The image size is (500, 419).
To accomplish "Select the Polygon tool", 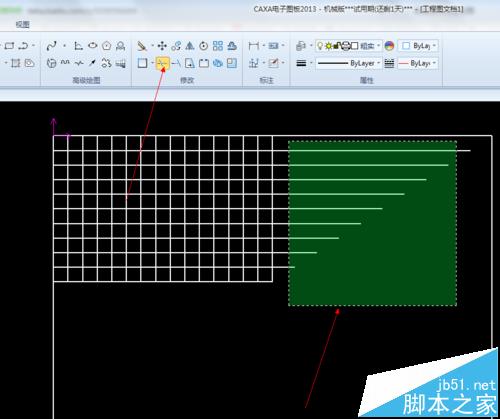I will (107, 46).
